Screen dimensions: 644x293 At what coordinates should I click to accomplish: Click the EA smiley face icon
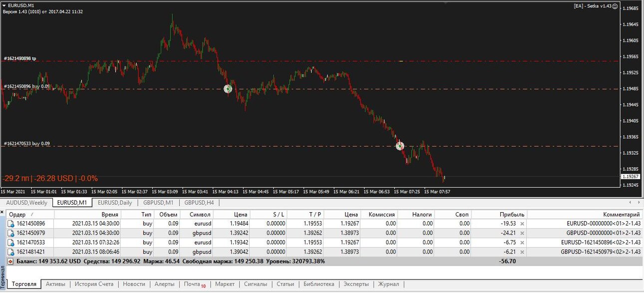coord(615,6)
